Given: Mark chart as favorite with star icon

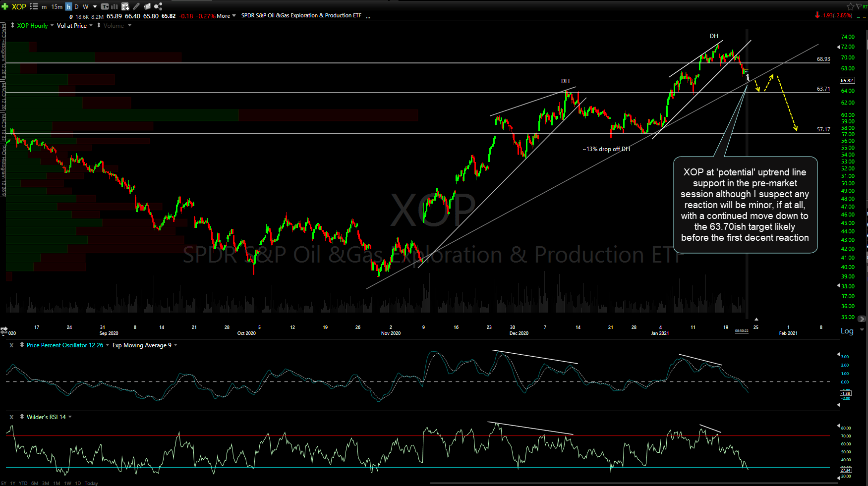Looking at the screenshot, I should point(851,6).
